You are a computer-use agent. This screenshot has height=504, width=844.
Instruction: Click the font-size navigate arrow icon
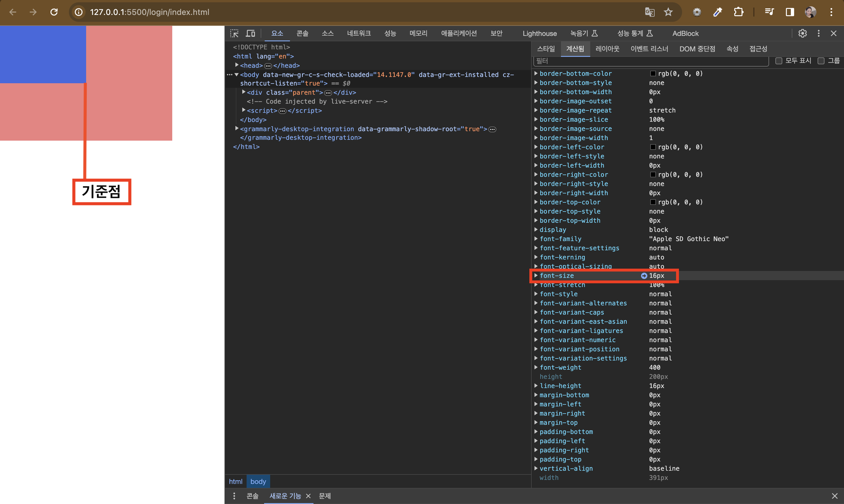[644, 276]
